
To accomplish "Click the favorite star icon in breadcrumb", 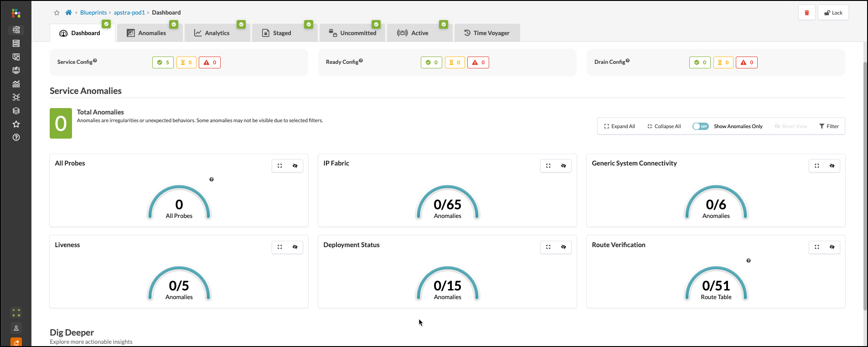I will pyautogui.click(x=57, y=13).
